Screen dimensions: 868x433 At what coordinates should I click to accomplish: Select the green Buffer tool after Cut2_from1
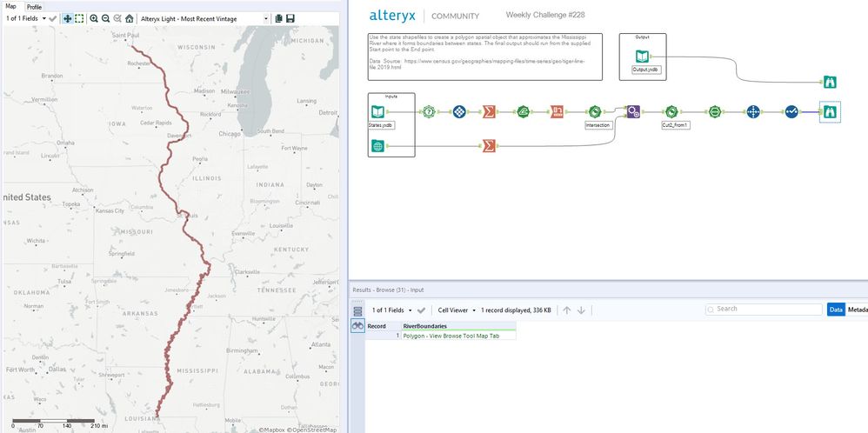coord(715,112)
